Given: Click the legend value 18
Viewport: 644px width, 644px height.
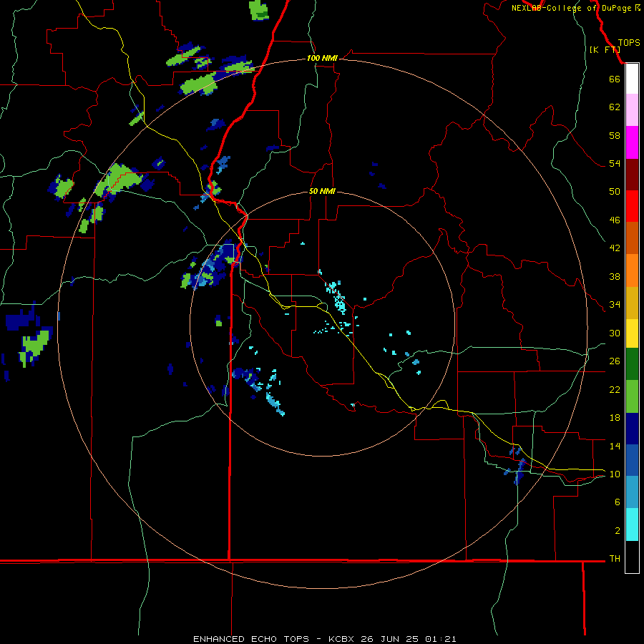Looking at the screenshot, I should tap(615, 418).
